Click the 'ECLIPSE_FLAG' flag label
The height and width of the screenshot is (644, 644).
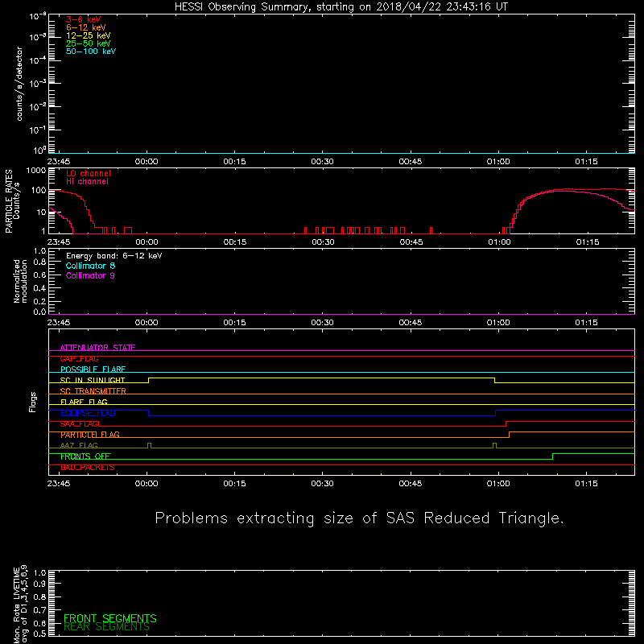pos(88,413)
